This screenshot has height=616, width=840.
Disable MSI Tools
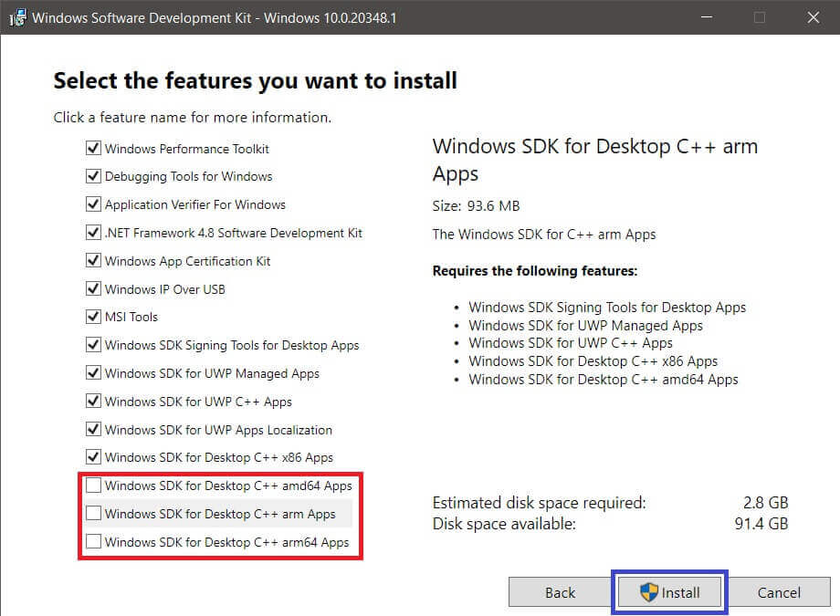tap(93, 317)
